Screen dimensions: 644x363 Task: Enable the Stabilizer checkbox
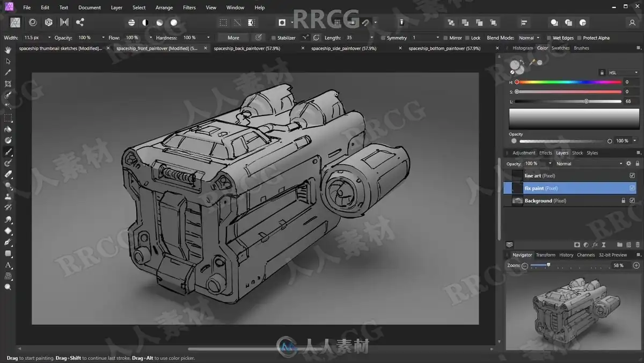click(x=273, y=38)
